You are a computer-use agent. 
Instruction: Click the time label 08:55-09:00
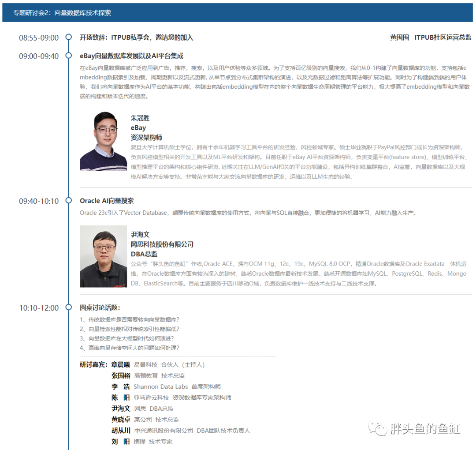(x=39, y=37)
